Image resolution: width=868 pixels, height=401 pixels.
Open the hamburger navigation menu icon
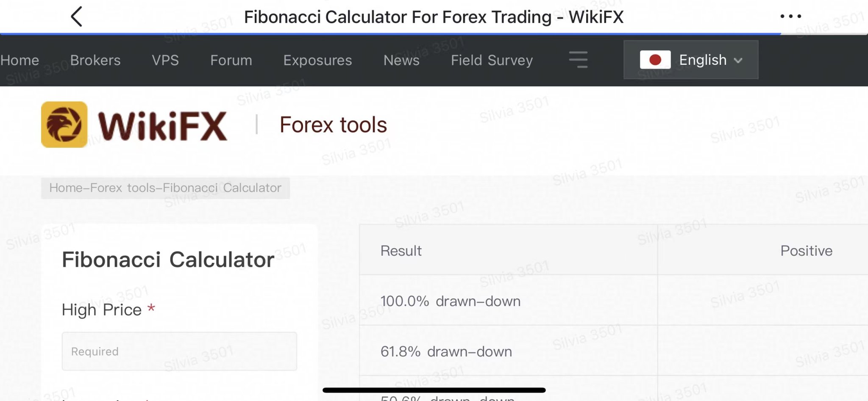[578, 60]
